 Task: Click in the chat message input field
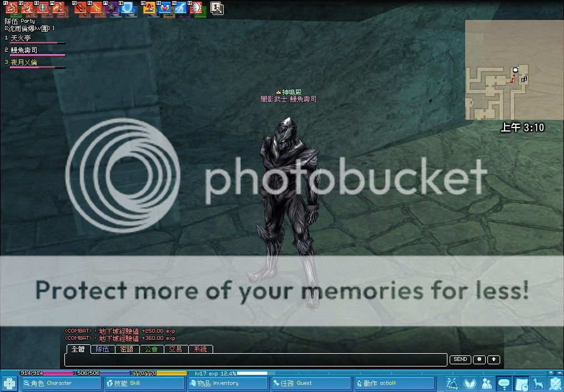click(x=255, y=360)
